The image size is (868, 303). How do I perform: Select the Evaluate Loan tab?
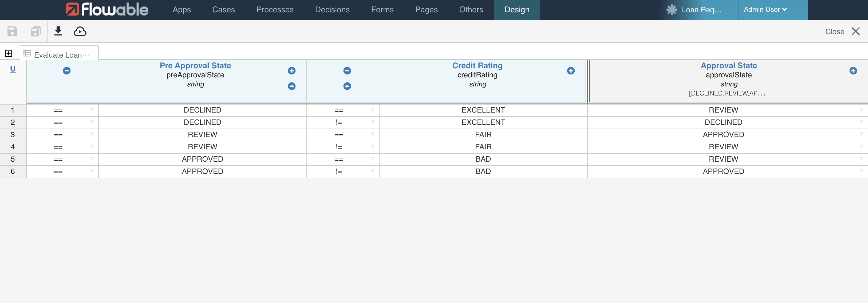click(59, 54)
